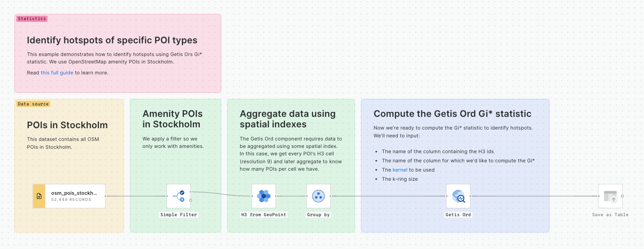The width and height of the screenshot is (644, 249).
Task: Click the Save as Table node
Action: [x=610, y=196]
